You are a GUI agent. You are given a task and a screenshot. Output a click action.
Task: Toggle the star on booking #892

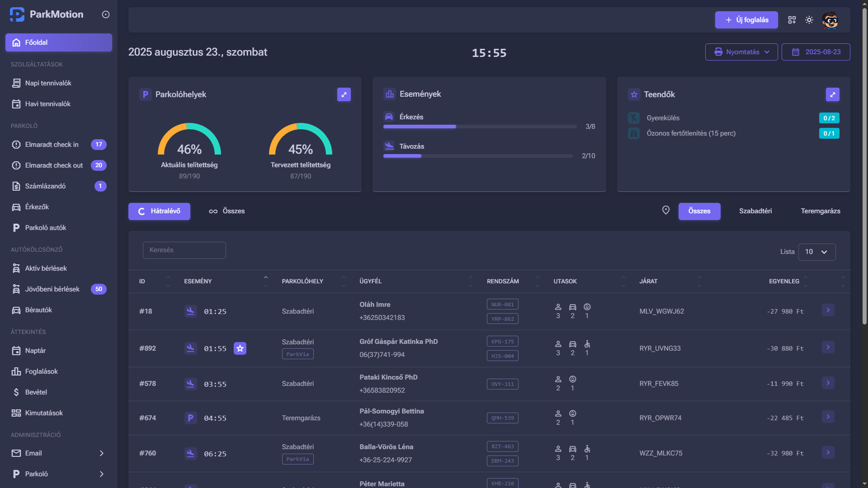240,348
